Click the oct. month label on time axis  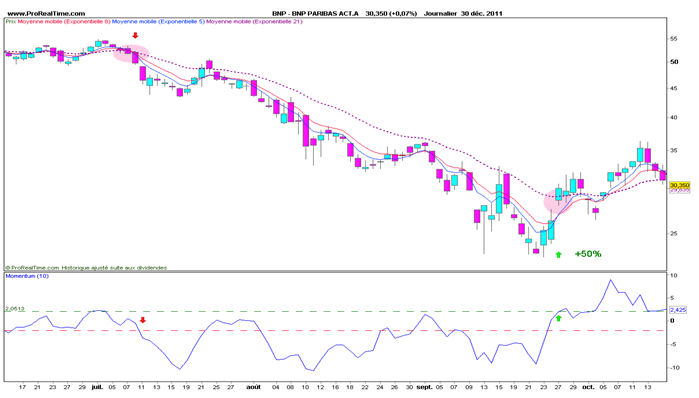[x=588, y=387]
